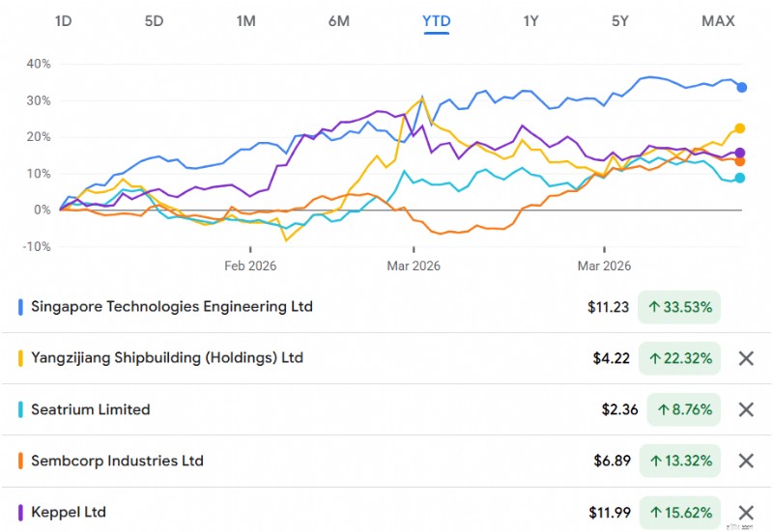Switch to the 5D time range
This screenshot has width=773, height=532.
pyautogui.click(x=154, y=21)
